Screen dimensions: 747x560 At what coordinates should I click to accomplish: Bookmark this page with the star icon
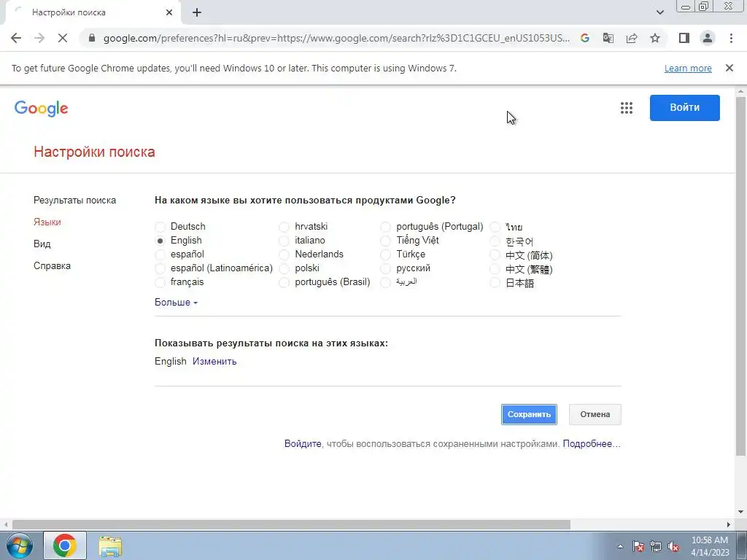point(655,38)
